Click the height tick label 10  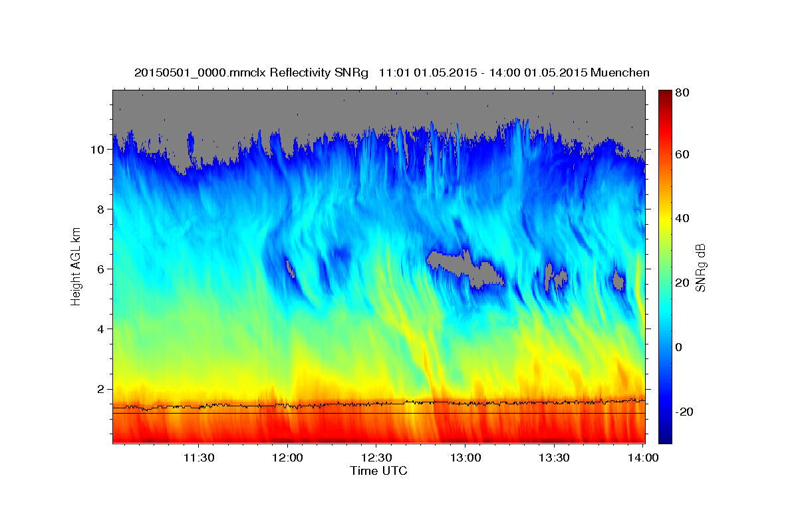coord(97,149)
